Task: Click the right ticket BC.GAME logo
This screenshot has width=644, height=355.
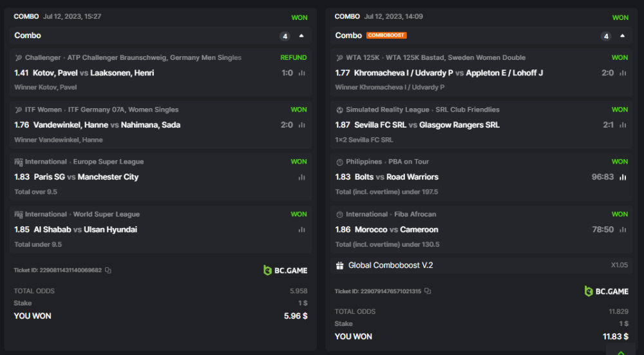Action: 606,291
